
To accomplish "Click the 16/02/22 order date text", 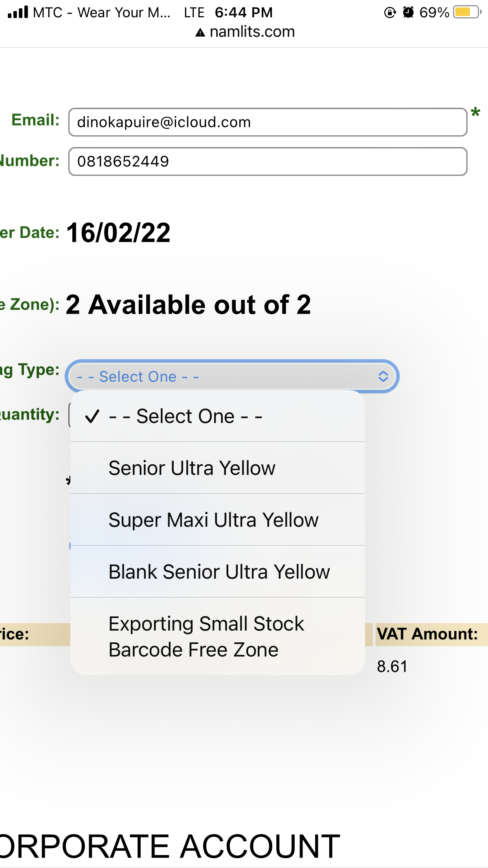I will (x=118, y=233).
